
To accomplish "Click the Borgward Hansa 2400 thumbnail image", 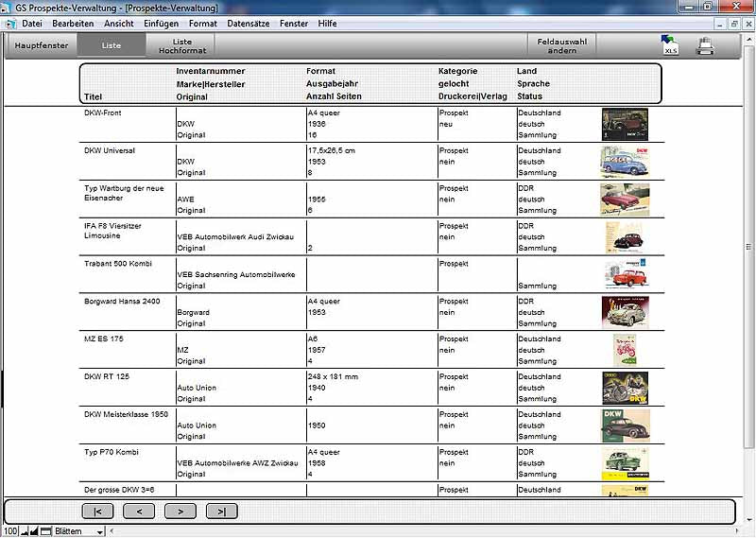I will tap(625, 312).
